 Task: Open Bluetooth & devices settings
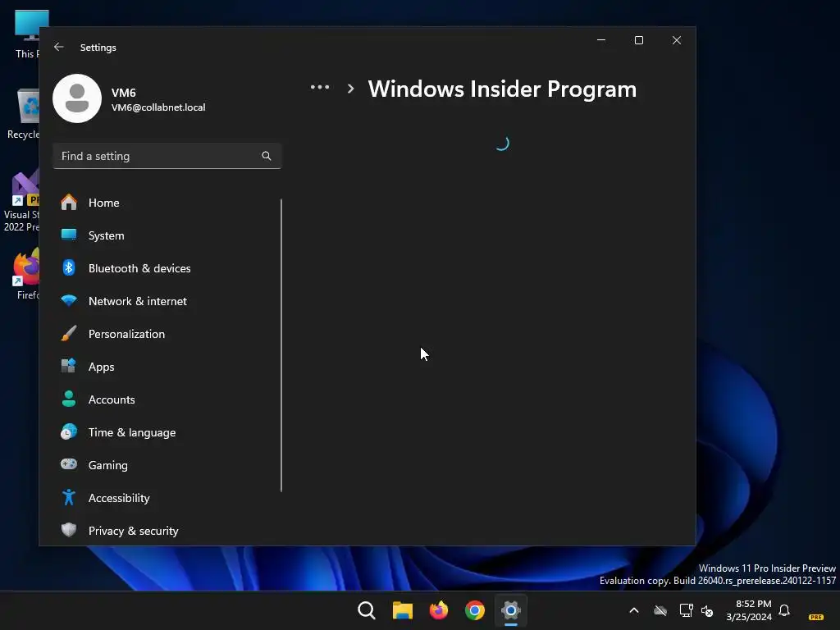tap(167, 268)
